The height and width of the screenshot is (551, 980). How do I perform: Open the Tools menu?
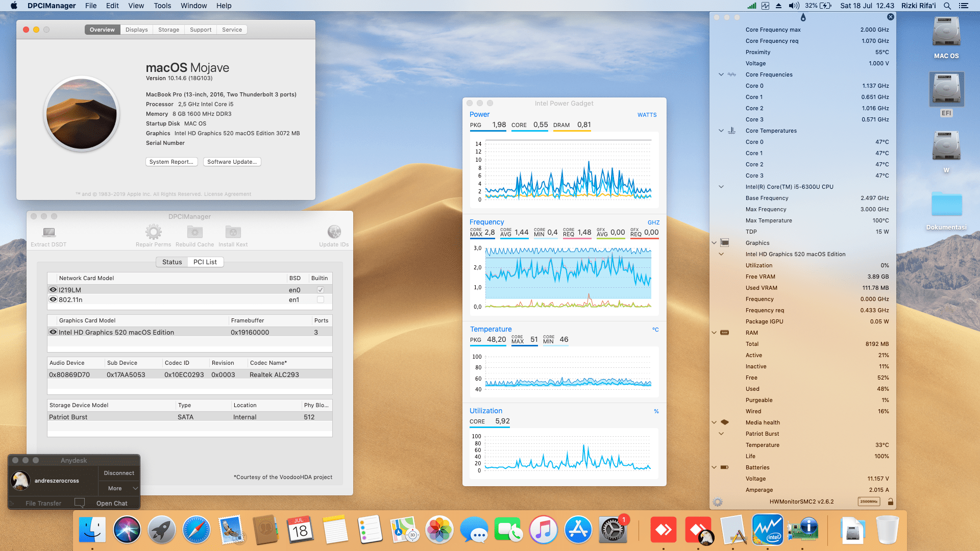point(162,6)
